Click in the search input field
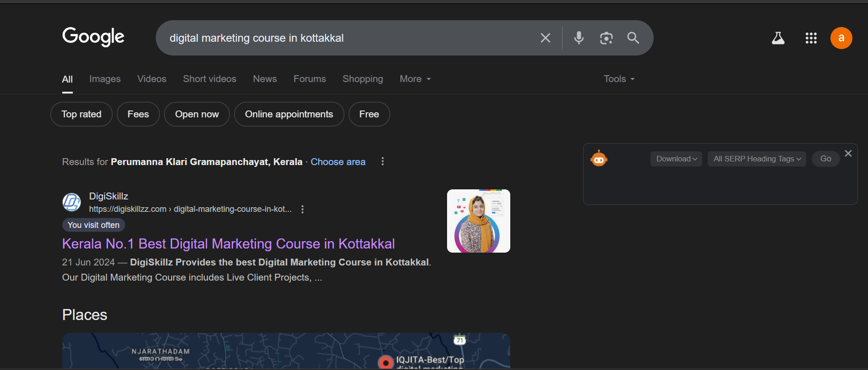The width and height of the screenshot is (868, 370). pyautogui.click(x=348, y=38)
